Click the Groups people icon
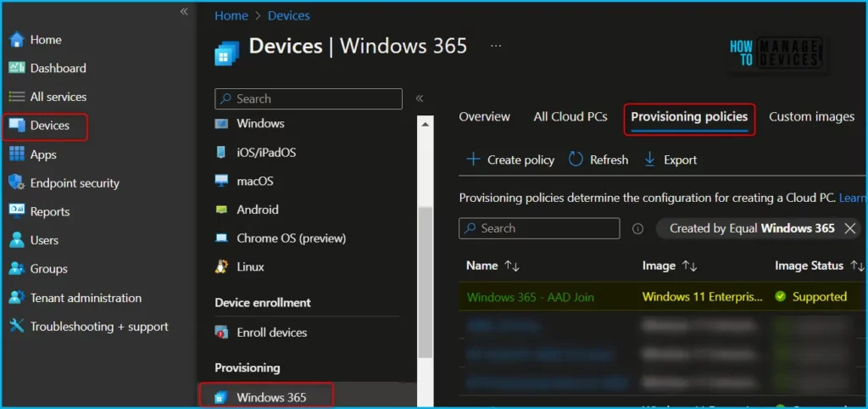Viewport: 868px width, 409px height. click(x=17, y=269)
